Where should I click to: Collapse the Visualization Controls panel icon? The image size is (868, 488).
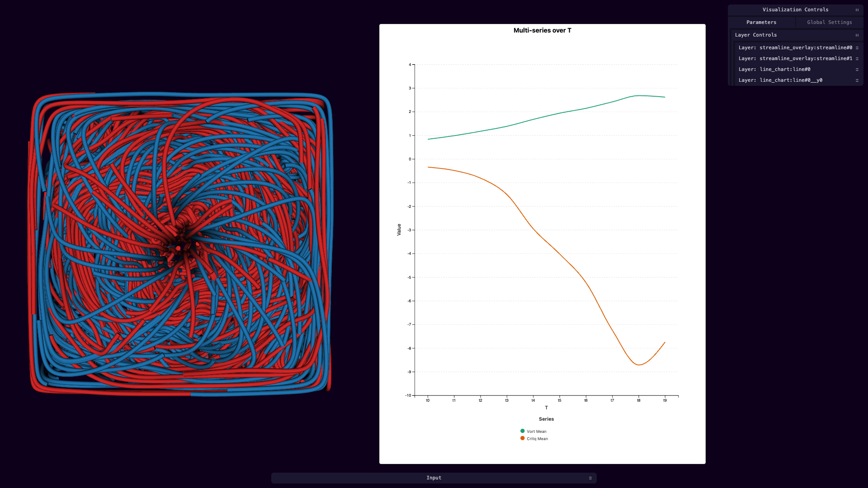[x=857, y=10]
